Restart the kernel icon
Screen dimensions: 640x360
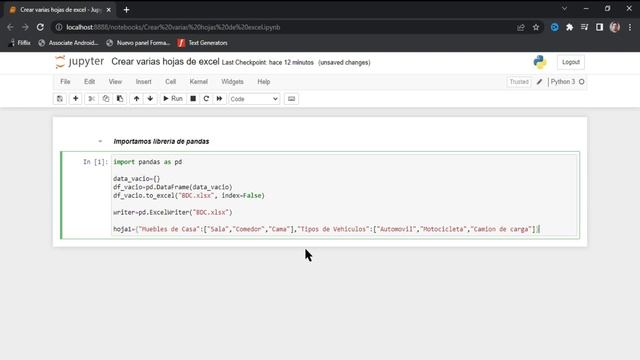[x=206, y=99]
